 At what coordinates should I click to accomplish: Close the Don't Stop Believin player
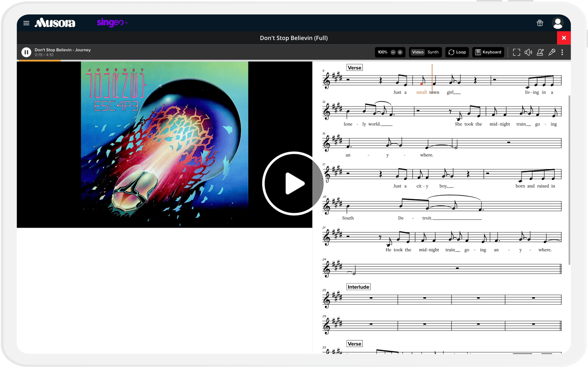click(x=564, y=38)
